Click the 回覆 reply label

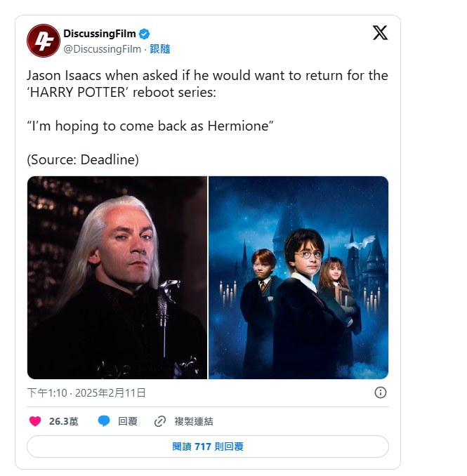click(x=128, y=421)
